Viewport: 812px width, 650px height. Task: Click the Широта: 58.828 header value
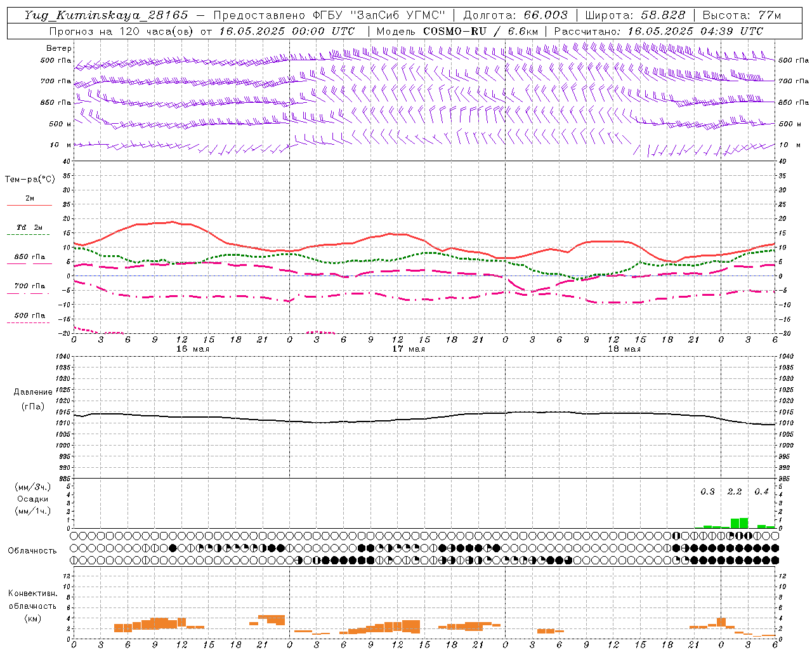coord(635,15)
